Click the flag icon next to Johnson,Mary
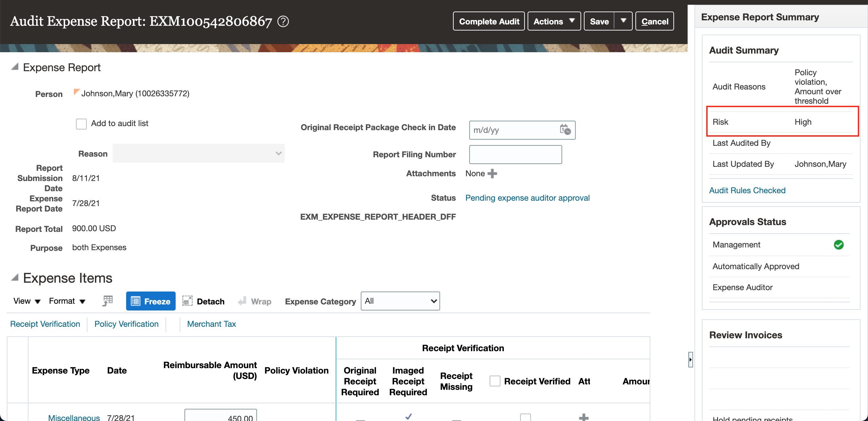 [x=77, y=92]
